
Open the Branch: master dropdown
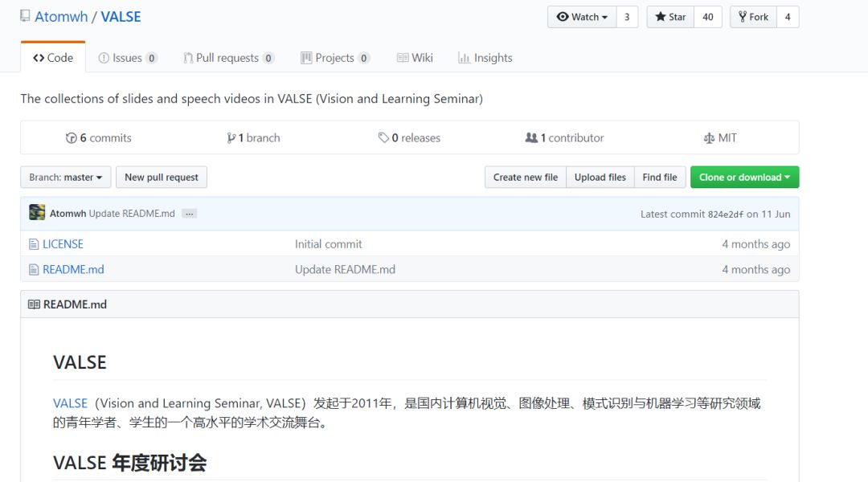pos(66,177)
